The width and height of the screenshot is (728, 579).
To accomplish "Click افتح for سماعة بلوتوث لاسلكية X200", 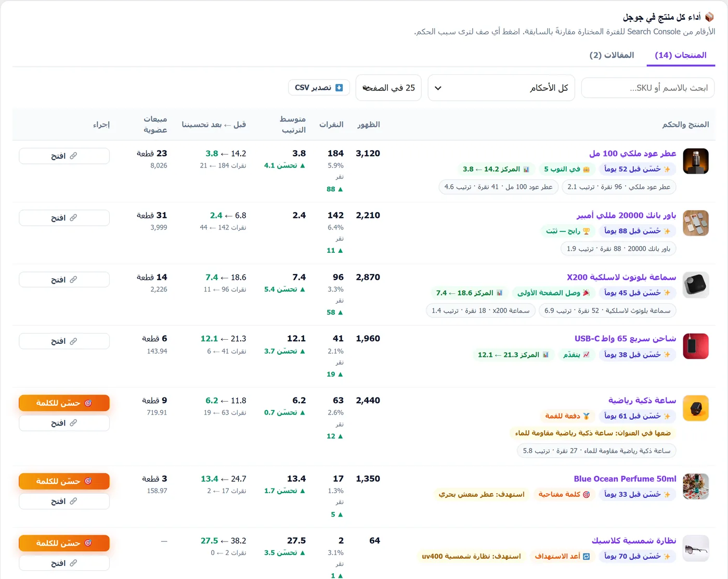I will (64, 280).
